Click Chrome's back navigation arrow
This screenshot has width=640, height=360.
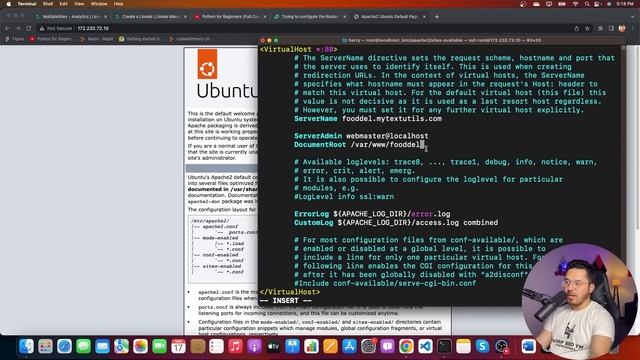click(7, 28)
